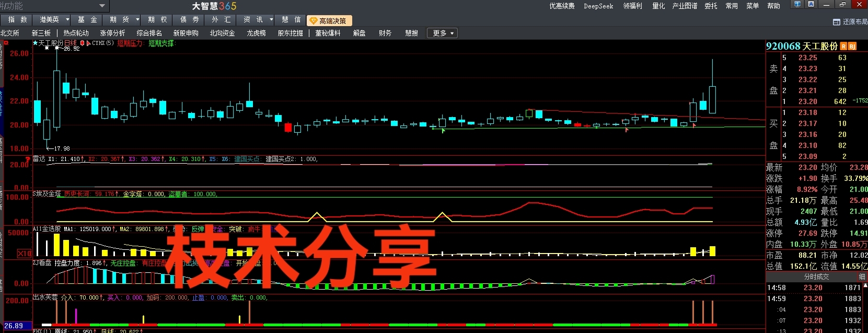Click the CYHX(5) indicator name
868x333 pixels.
click(x=103, y=43)
